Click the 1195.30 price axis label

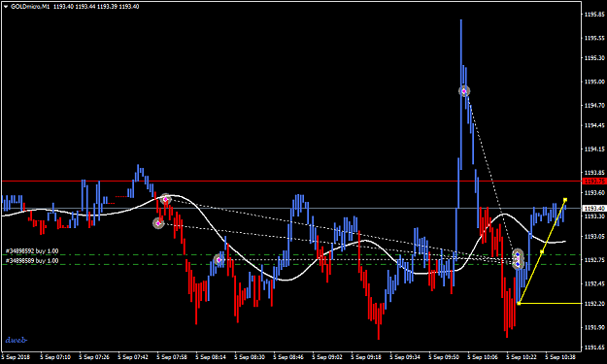[x=594, y=57]
